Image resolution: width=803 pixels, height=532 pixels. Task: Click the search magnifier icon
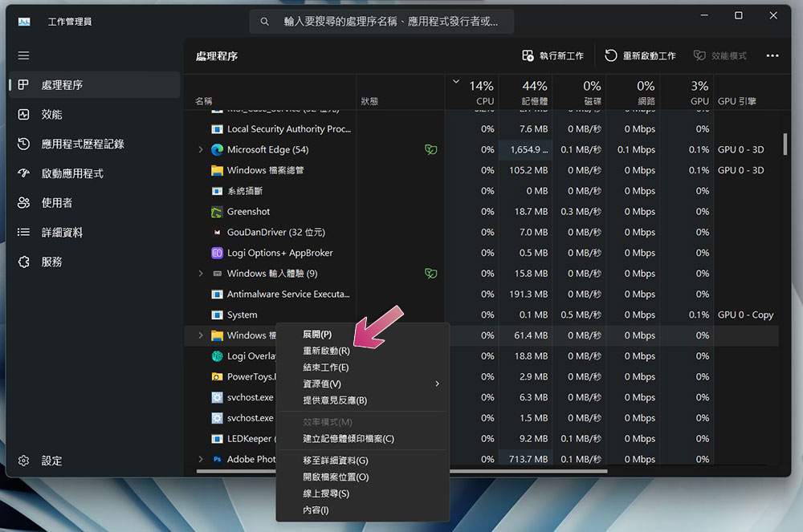(x=264, y=22)
